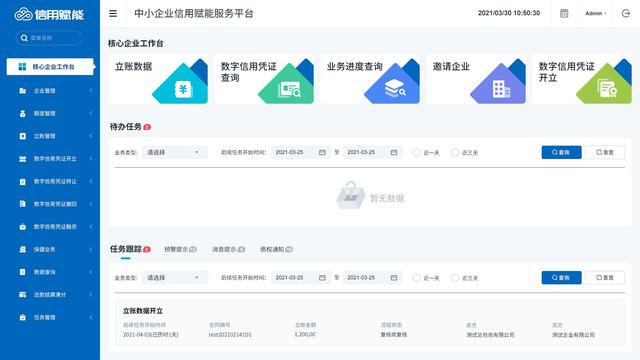Click the 数据查询 icon in the sidebar
The image size is (640, 360).
(x=22, y=272)
